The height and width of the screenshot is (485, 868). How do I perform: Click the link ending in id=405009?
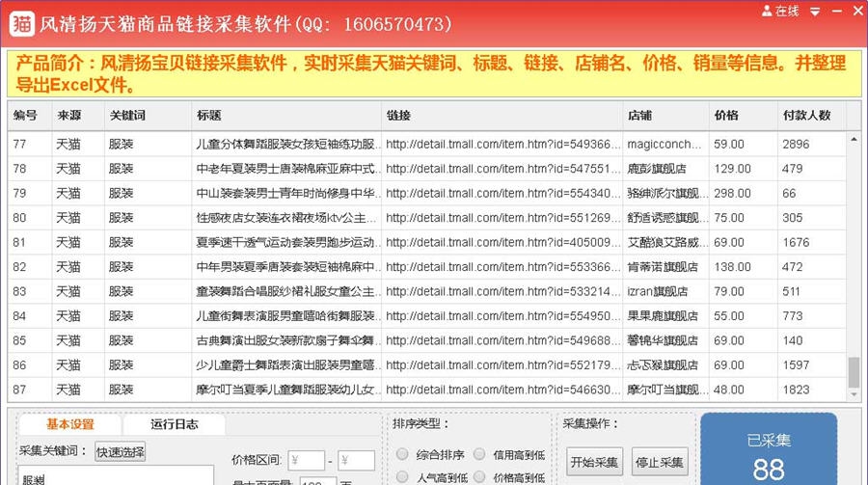point(502,242)
